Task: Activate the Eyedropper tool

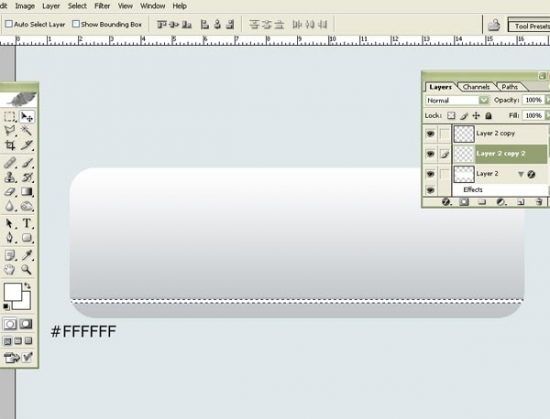Action: (x=27, y=255)
